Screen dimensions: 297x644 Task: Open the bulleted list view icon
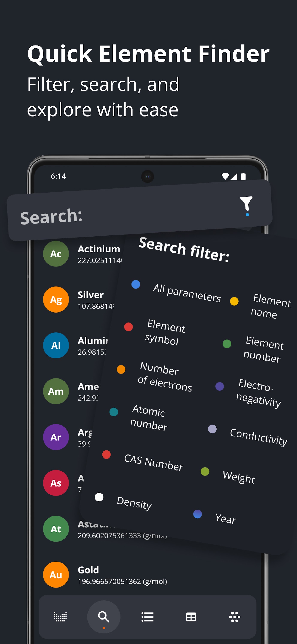[147, 617]
